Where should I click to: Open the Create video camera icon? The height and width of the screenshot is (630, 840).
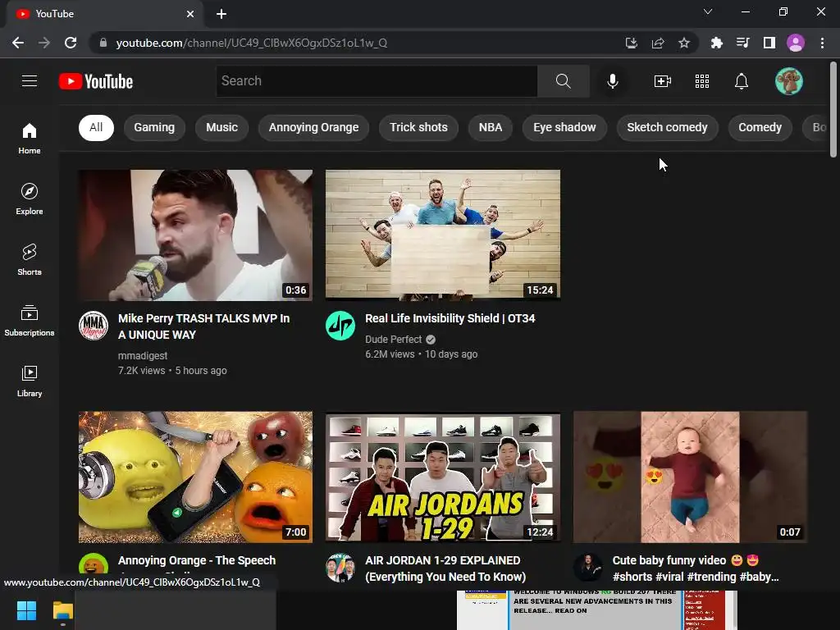pos(662,81)
